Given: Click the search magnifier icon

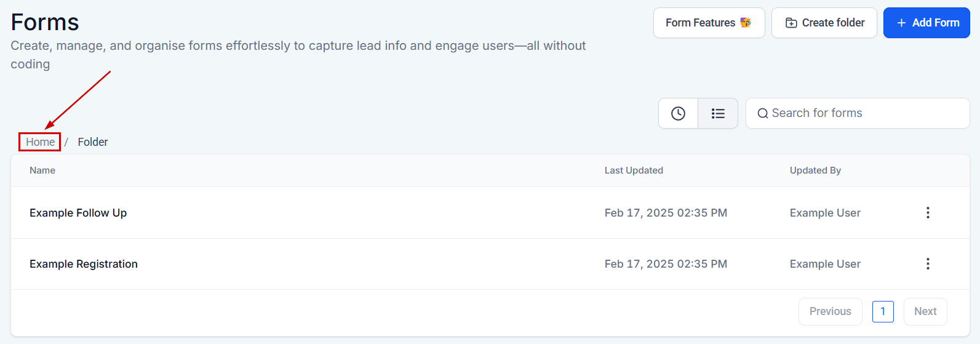Looking at the screenshot, I should coord(763,113).
